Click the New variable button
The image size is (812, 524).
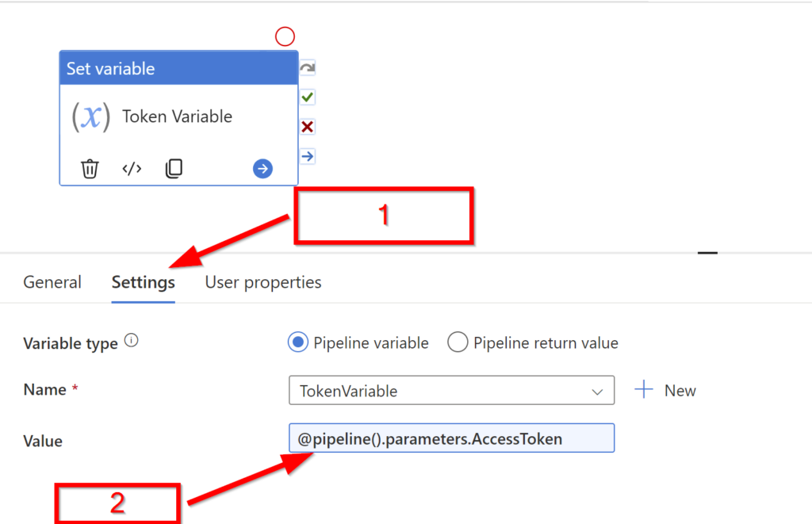pos(665,390)
